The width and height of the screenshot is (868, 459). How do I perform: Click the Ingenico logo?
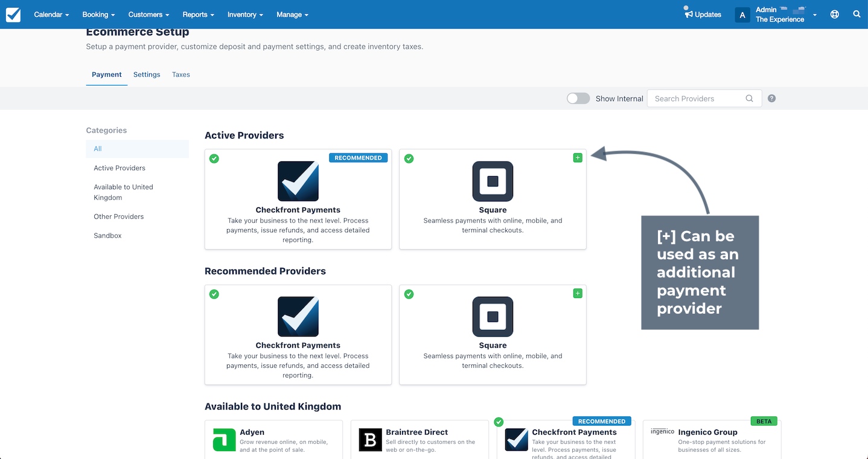click(662, 432)
